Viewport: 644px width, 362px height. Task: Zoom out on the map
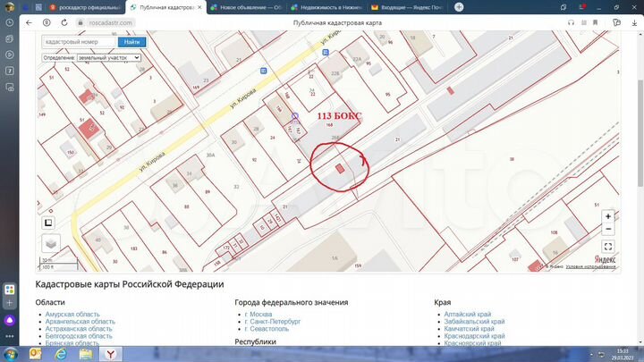click(x=608, y=229)
